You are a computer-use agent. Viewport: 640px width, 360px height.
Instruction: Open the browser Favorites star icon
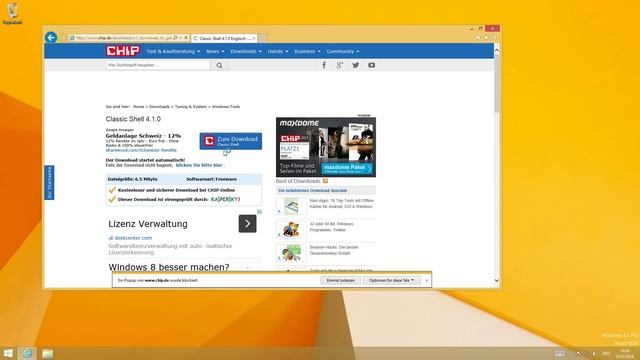coord(486,38)
